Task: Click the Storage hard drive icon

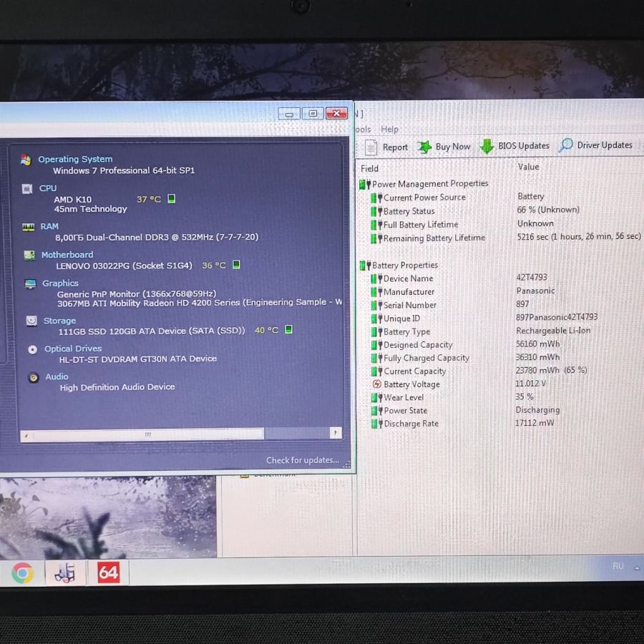Action: pos(31,321)
